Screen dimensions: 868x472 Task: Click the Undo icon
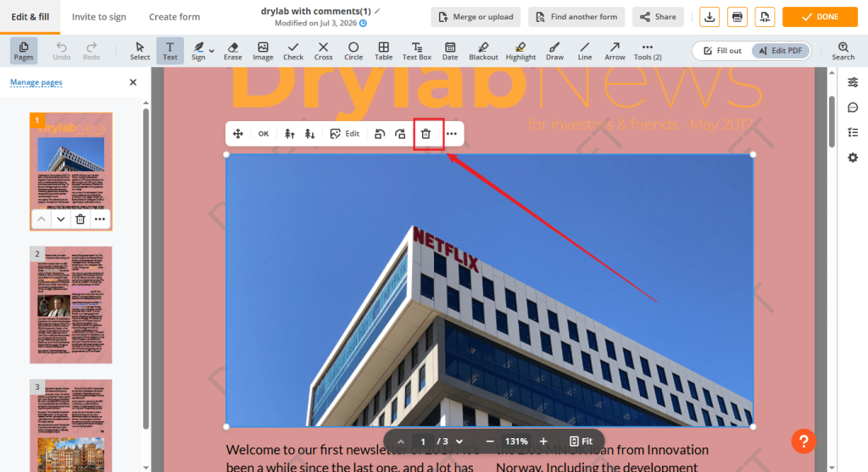click(61, 50)
